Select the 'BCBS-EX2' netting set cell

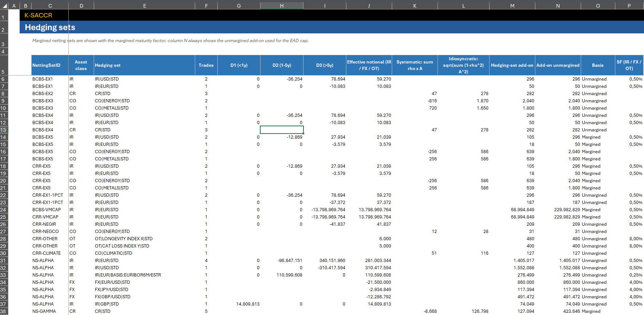[50, 94]
